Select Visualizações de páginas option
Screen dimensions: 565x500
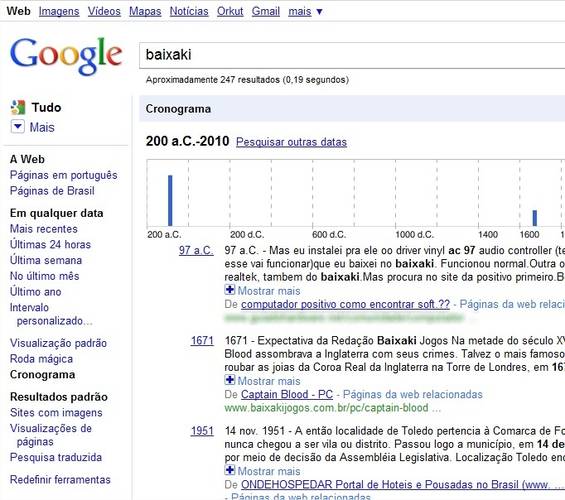point(50,435)
